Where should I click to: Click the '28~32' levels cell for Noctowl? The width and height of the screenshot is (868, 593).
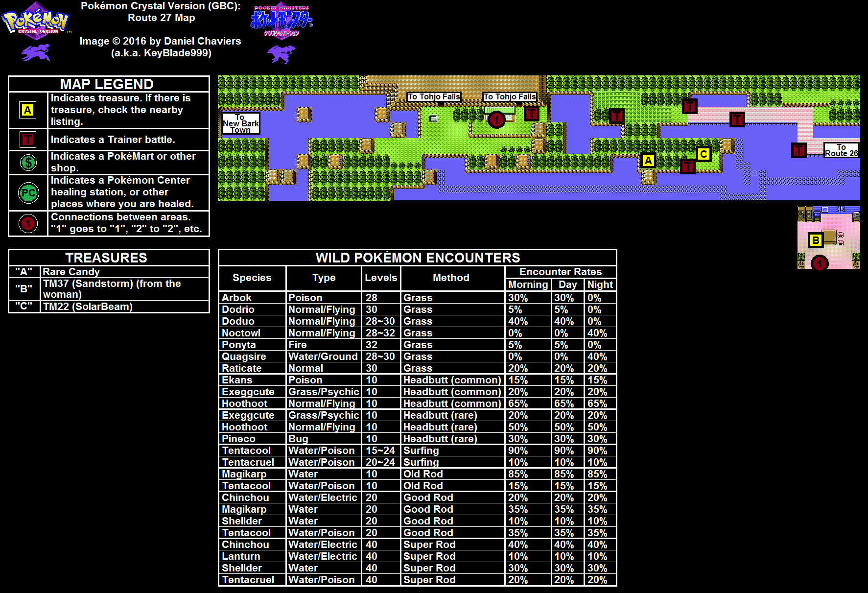(x=380, y=333)
